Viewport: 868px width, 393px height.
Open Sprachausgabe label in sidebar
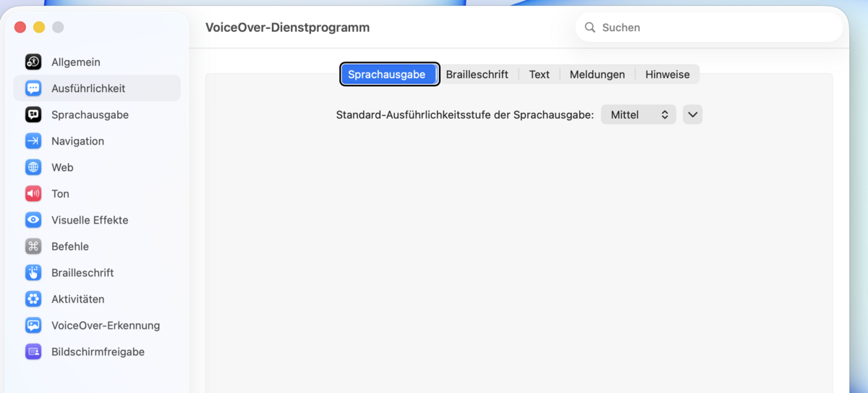coord(90,114)
